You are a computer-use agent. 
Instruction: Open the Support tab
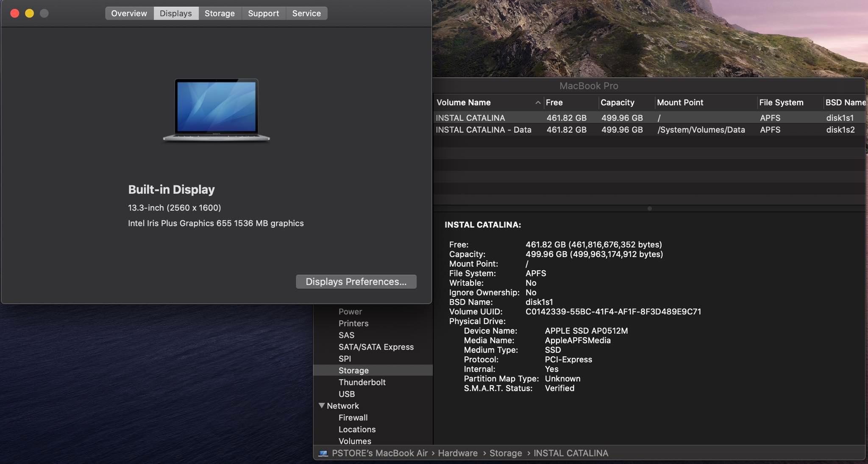click(263, 13)
